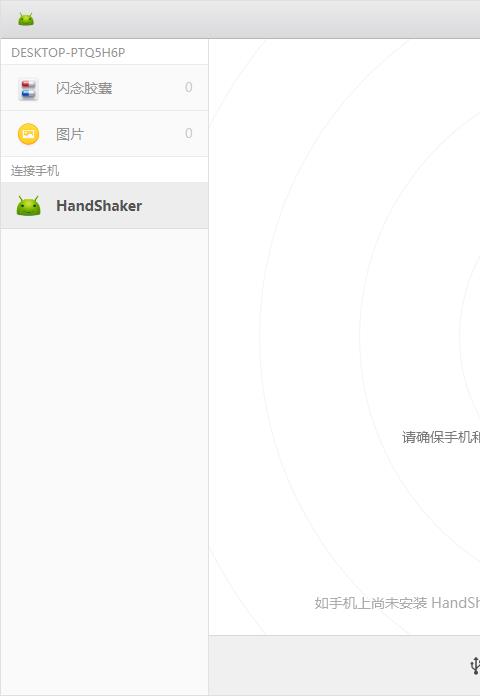Click the empty title bar area

[x=258, y=19]
